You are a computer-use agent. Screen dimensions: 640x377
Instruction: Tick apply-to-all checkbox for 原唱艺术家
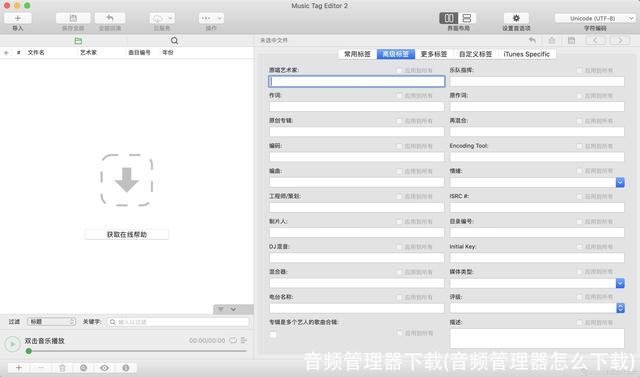[x=399, y=71]
